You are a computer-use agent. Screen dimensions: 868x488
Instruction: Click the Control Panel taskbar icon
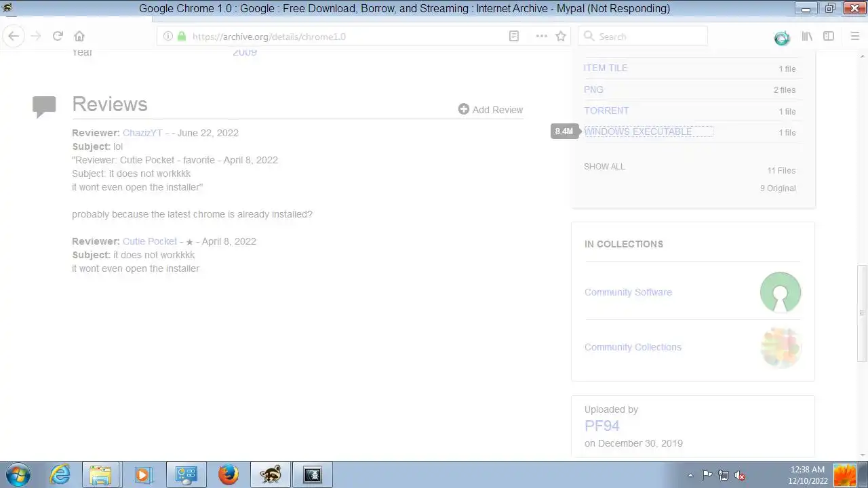[185, 475]
